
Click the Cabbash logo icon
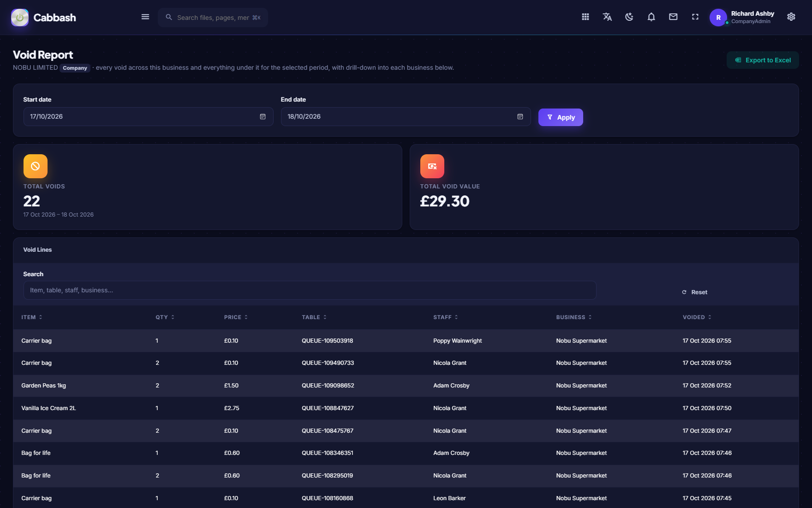(20, 18)
